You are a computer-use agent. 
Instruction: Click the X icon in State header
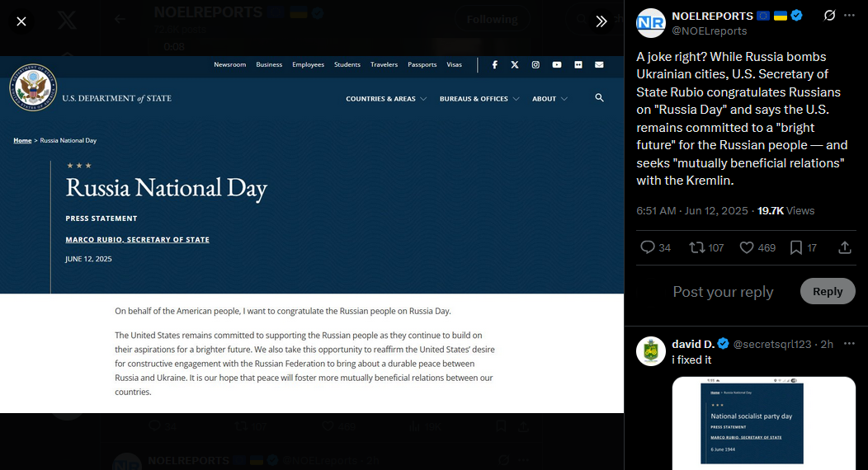515,64
